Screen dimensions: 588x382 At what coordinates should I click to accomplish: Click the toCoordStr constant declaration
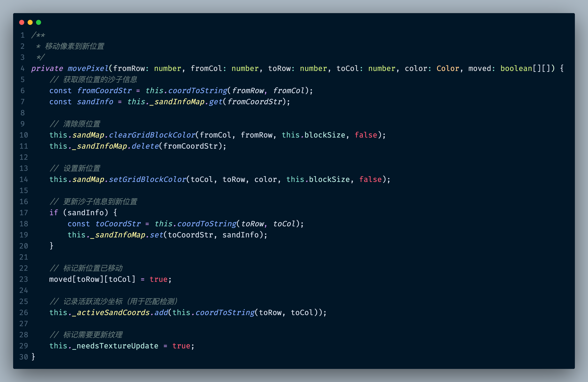(118, 224)
